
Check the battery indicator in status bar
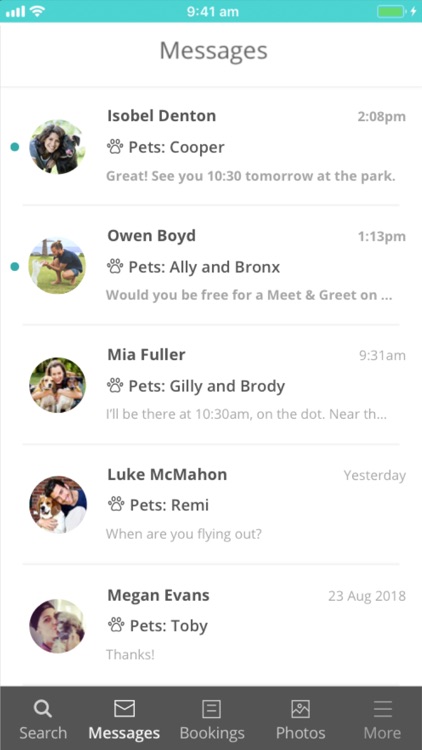(391, 11)
